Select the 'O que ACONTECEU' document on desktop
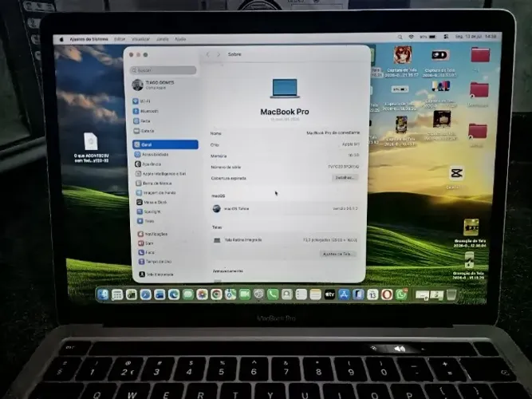 (91, 141)
